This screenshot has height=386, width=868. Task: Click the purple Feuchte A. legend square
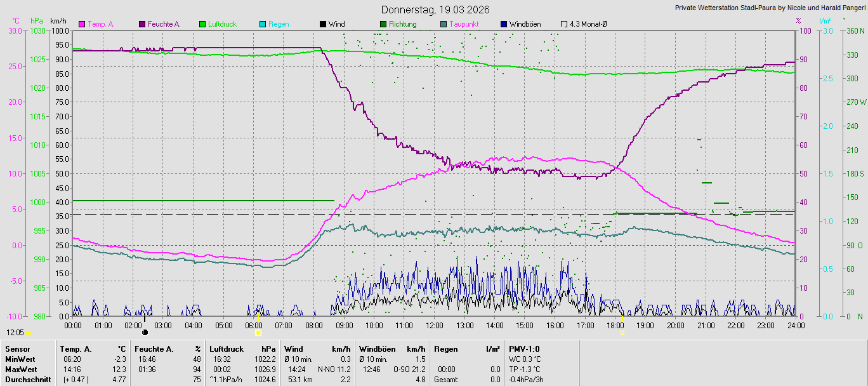click(x=142, y=24)
